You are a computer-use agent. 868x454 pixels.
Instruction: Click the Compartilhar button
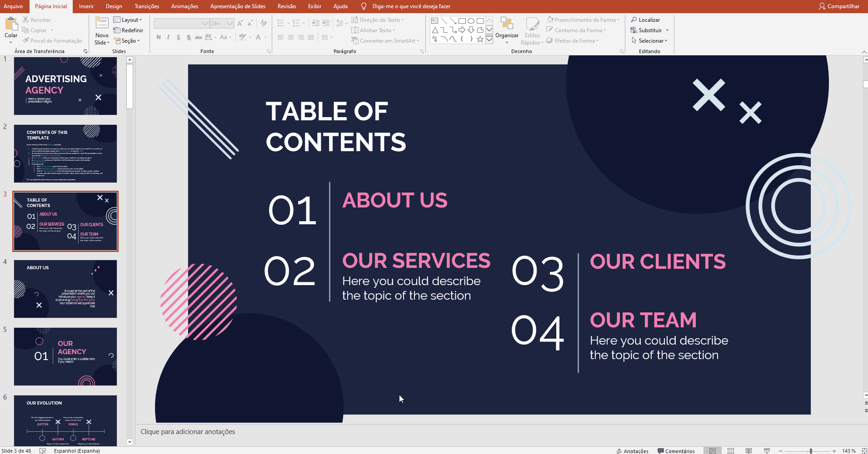839,6
